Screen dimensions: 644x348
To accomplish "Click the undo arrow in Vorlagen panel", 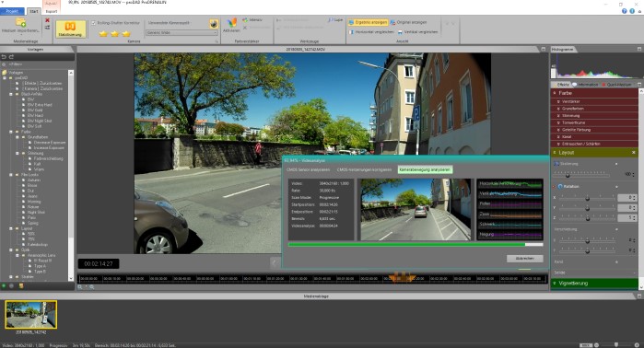I will pos(4,57).
